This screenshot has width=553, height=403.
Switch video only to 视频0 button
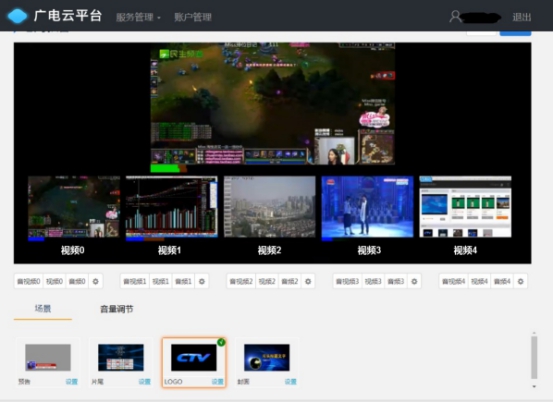click(54, 281)
